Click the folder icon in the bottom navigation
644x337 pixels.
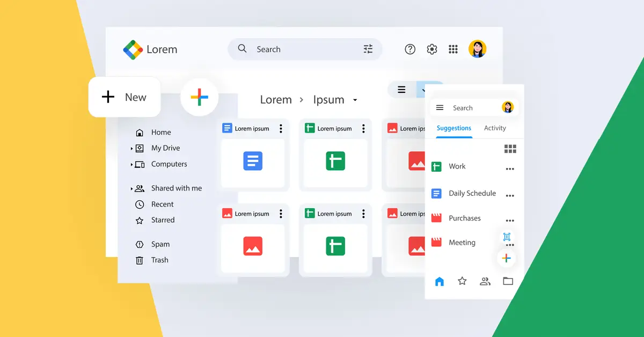coord(508,281)
